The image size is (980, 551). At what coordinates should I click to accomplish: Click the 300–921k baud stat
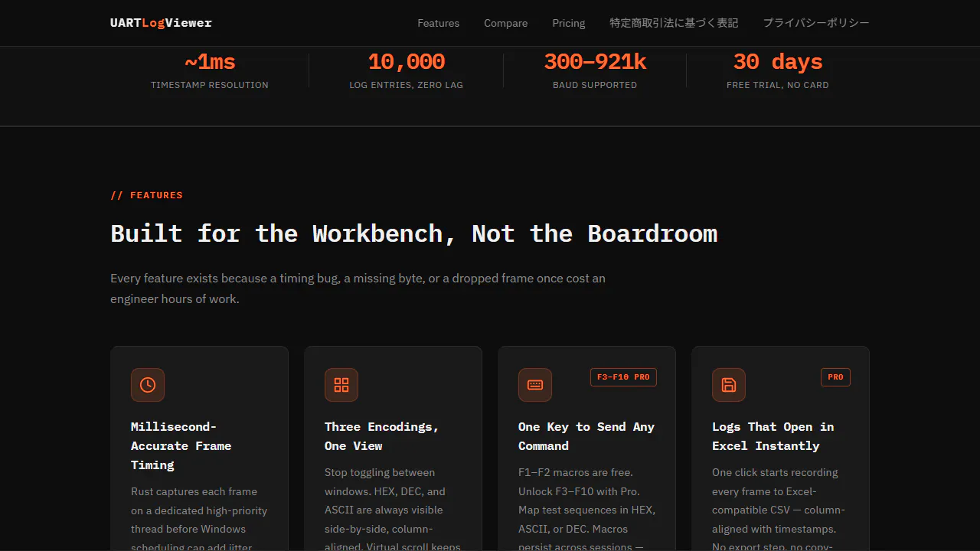595,70
